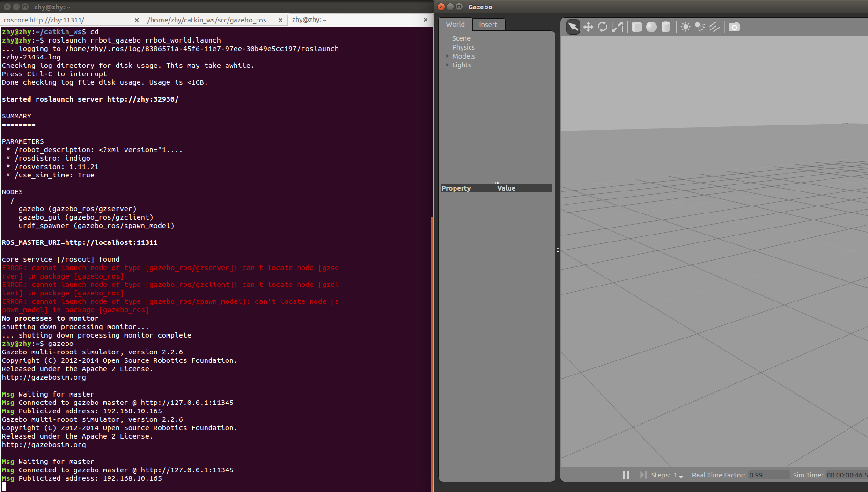
Task: Click 'urdf_spawner (gazebo_ros/spawn_model)' node line
Action: tap(96, 226)
